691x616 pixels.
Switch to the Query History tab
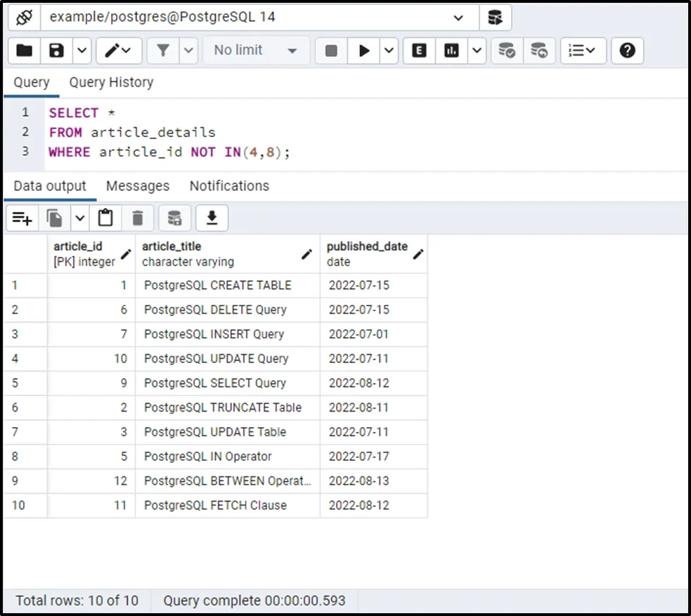click(111, 83)
